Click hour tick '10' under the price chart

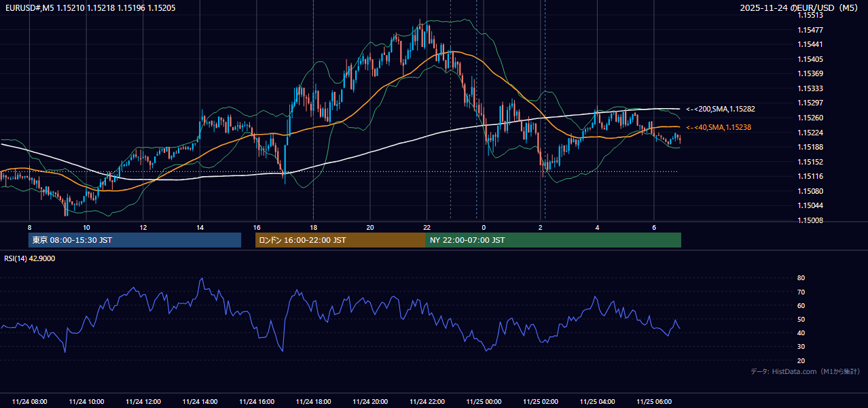(x=86, y=227)
